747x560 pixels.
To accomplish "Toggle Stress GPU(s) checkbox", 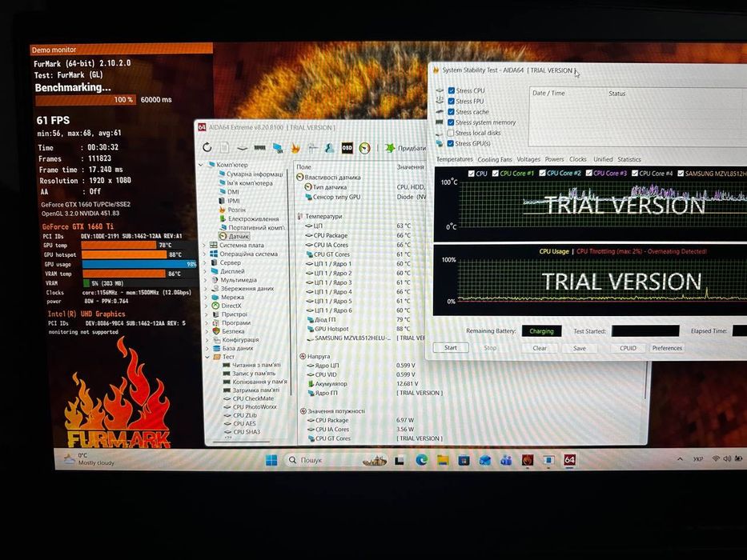I will point(450,143).
